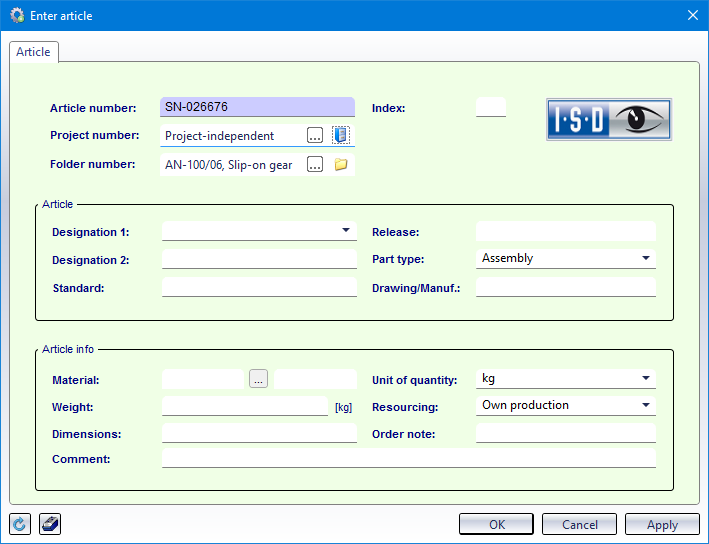This screenshot has width=709, height=544.
Task: Click the ISD eye logo
Action: coord(609,119)
